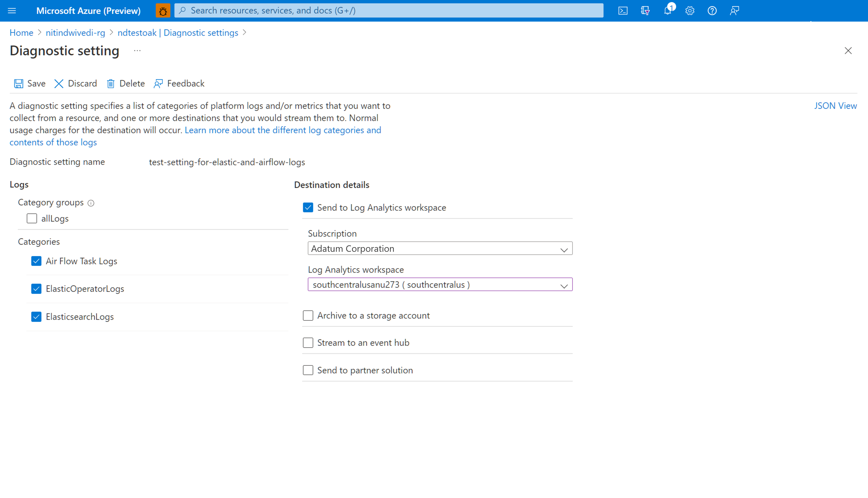Open Azure Cloud Shell from the header
The width and height of the screenshot is (868, 498).
(x=623, y=10)
